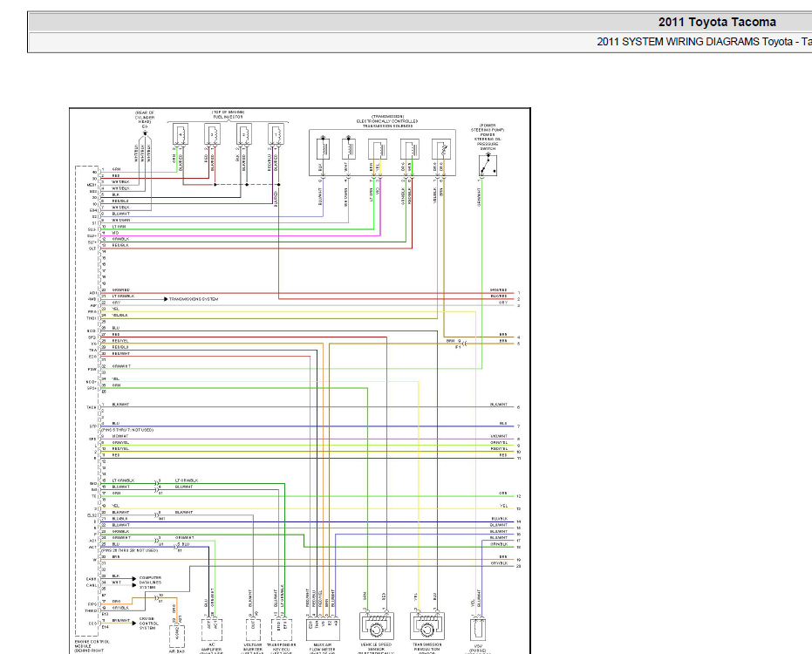Click the number 1 fuel injector symbol
812x654 pixels.
(x=276, y=134)
